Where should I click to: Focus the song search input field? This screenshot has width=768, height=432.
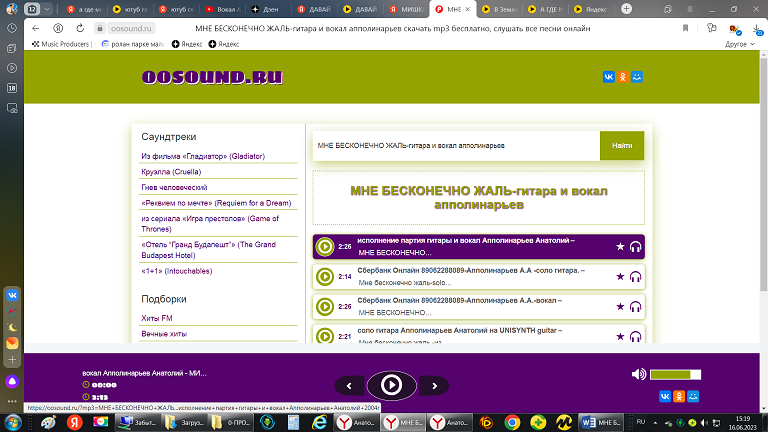tap(456, 145)
